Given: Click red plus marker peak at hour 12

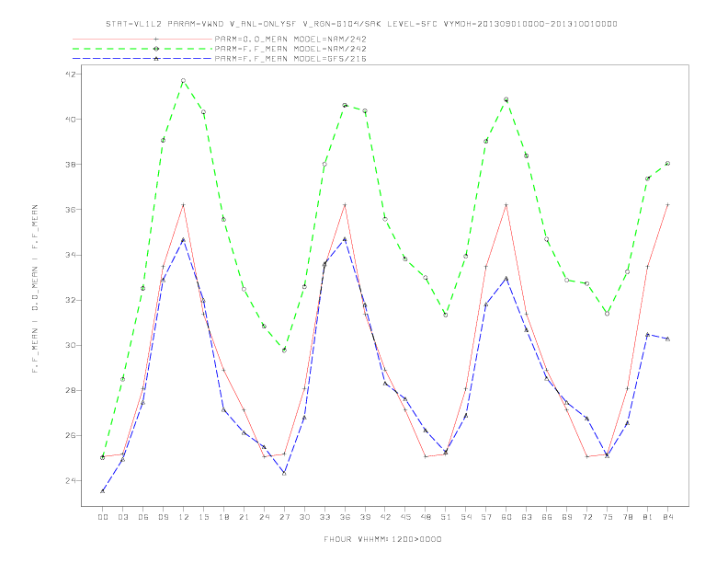Looking at the screenshot, I should (184, 205).
